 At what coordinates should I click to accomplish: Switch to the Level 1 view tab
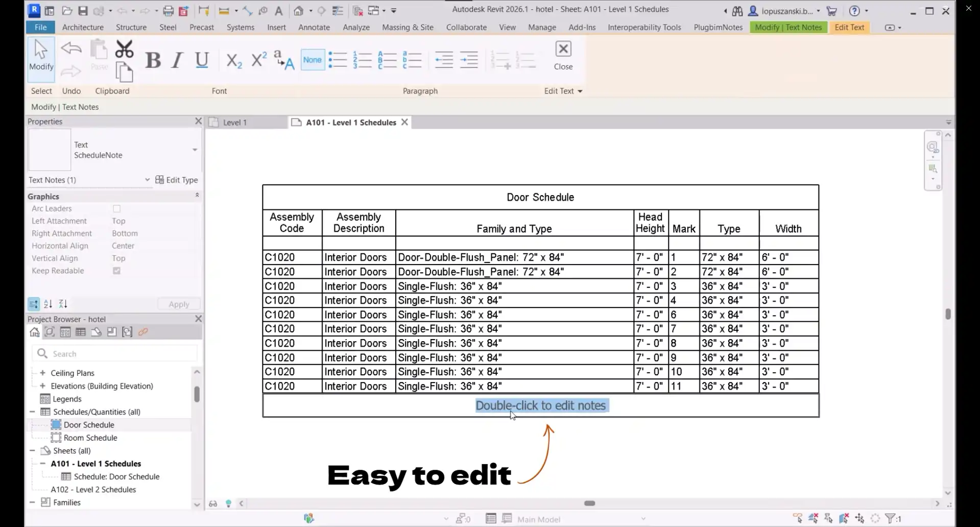[234, 123]
